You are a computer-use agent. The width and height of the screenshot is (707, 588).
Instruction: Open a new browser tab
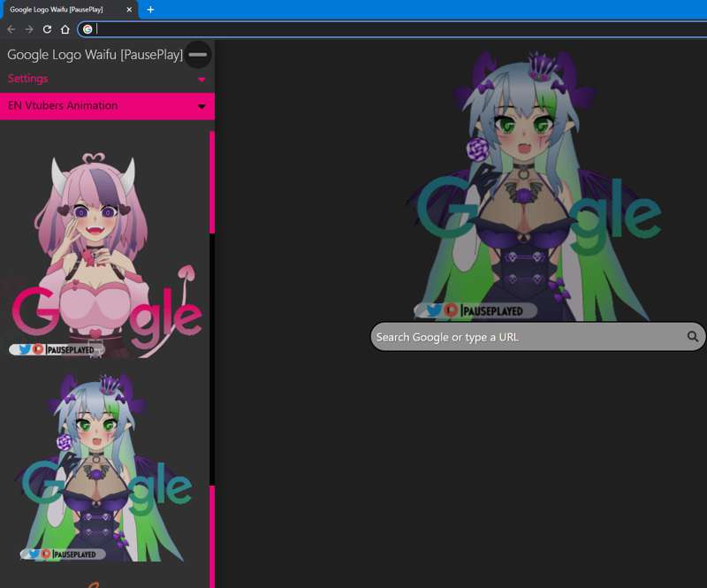(x=150, y=10)
